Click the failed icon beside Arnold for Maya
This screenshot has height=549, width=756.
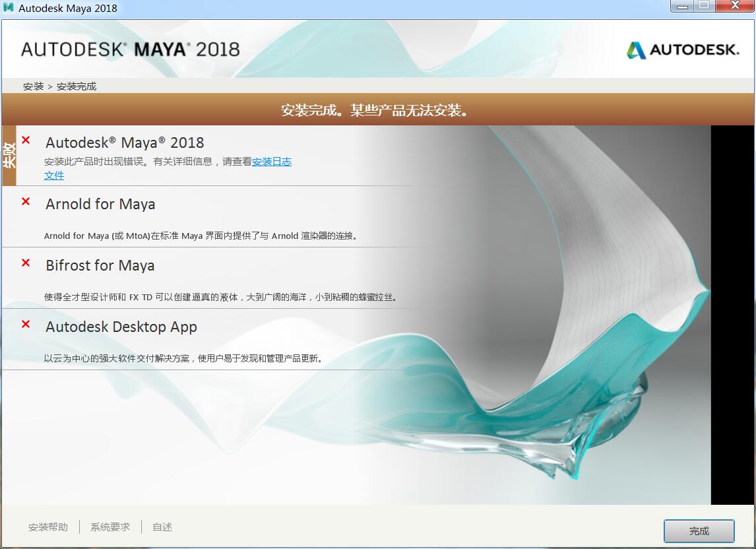[26, 201]
